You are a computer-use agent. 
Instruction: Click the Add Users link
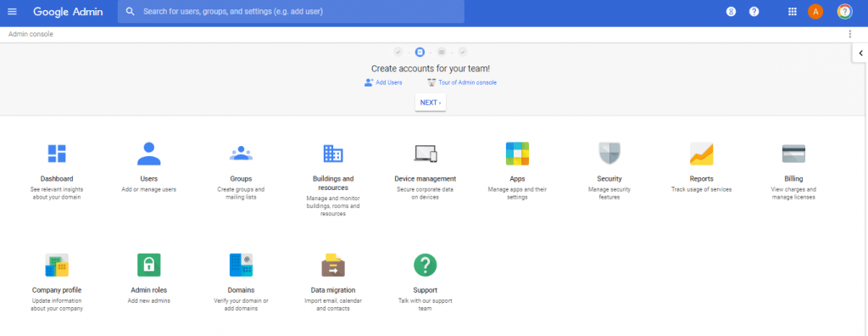pyautogui.click(x=388, y=82)
